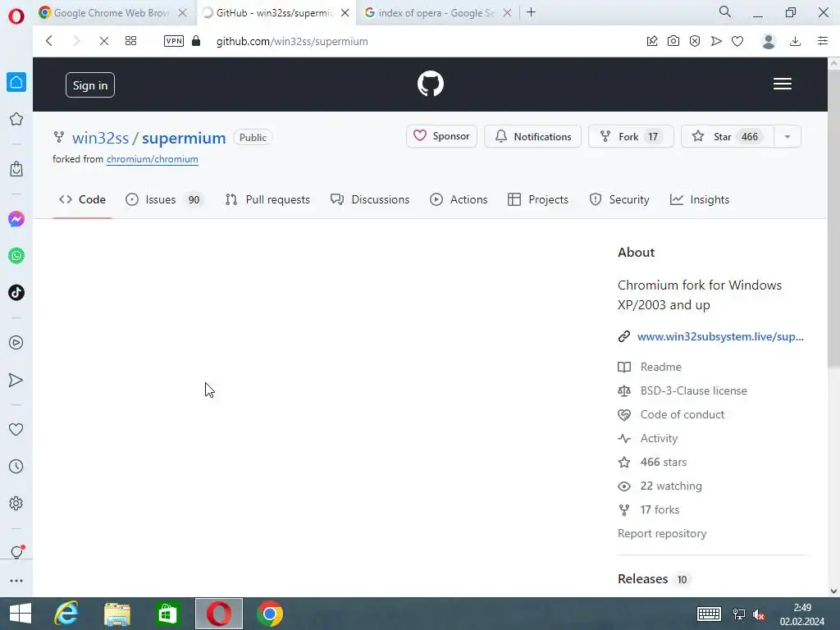Open the Opera main menu logo
840x630 pixels.
tap(16, 16)
